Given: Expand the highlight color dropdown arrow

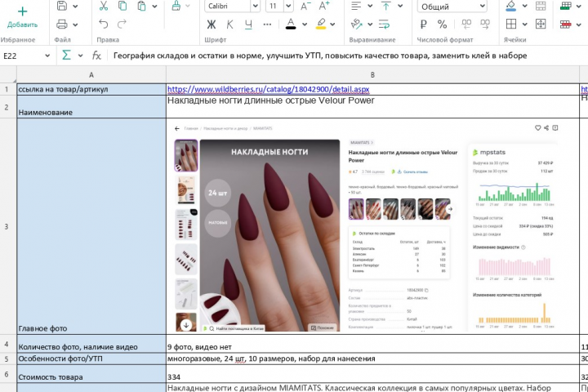Looking at the screenshot, I should (x=332, y=24).
